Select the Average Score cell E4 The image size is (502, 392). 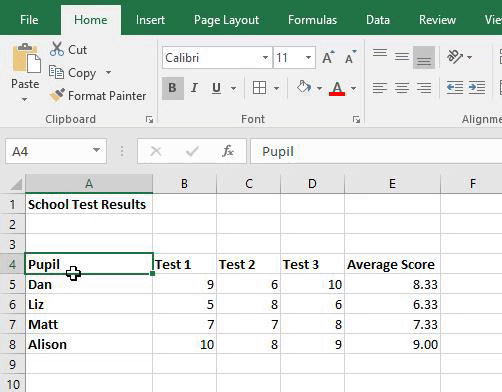click(x=392, y=264)
